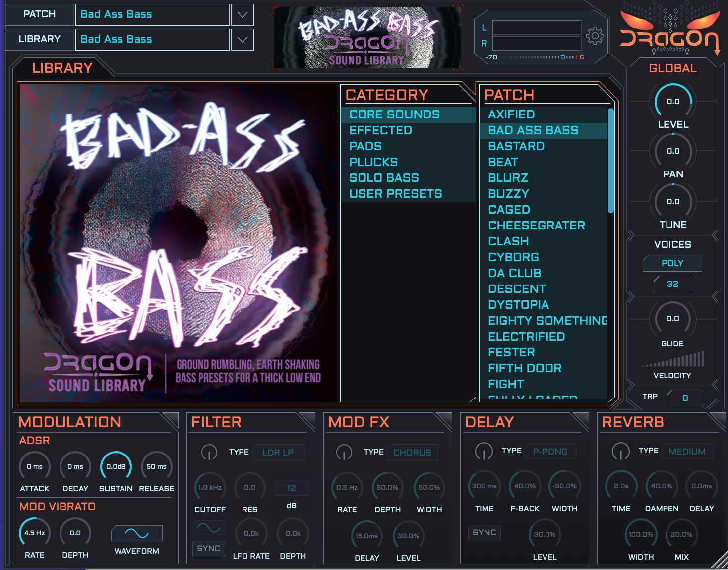Screen dimensions: 728x570
Task: Click the ADSR ATTACK knob
Action: (x=35, y=467)
